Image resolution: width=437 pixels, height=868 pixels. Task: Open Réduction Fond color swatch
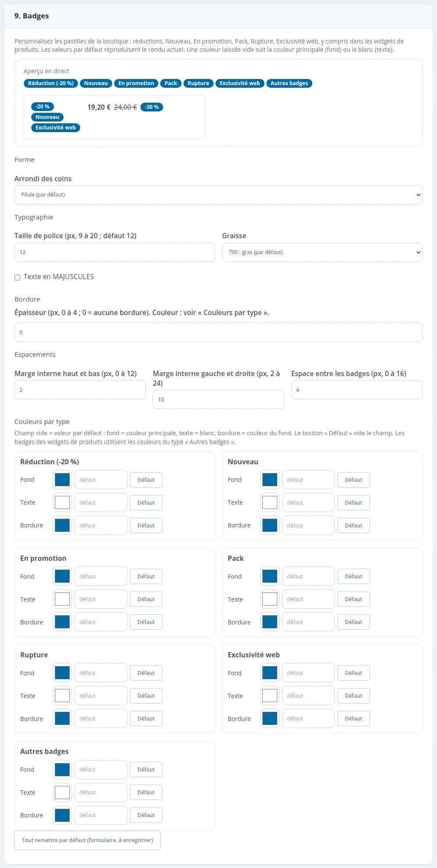click(62, 480)
